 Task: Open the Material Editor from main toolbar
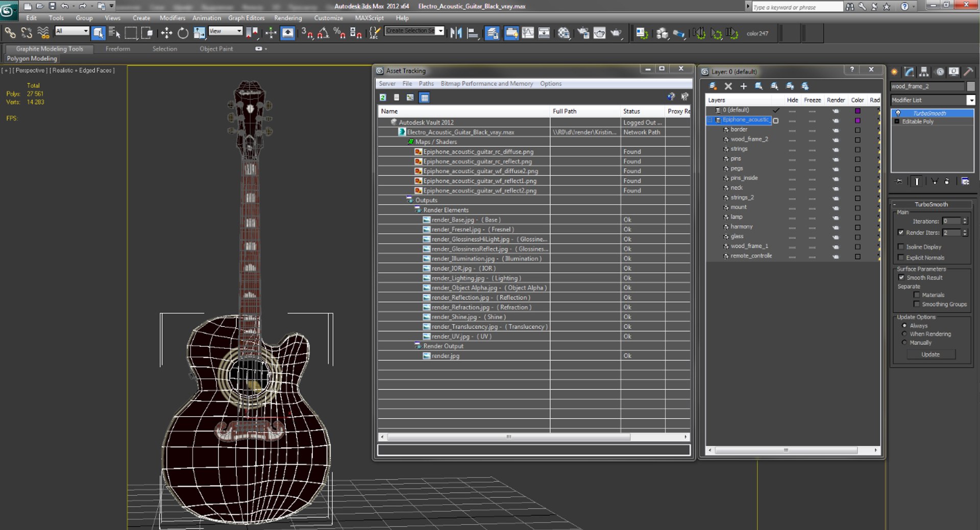pos(563,33)
